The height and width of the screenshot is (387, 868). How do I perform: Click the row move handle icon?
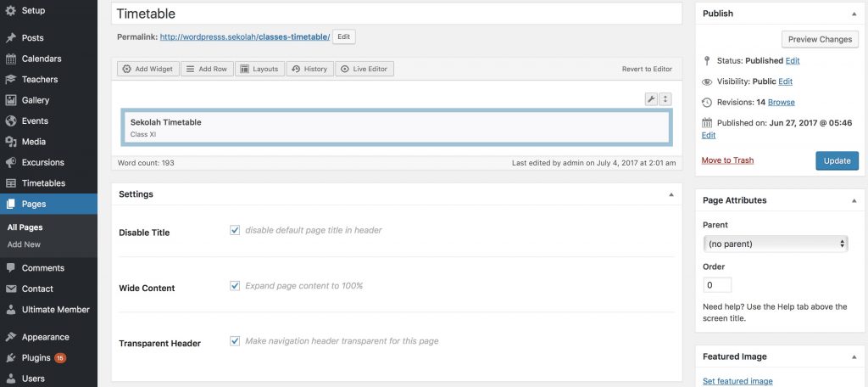pyautogui.click(x=665, y=99)
